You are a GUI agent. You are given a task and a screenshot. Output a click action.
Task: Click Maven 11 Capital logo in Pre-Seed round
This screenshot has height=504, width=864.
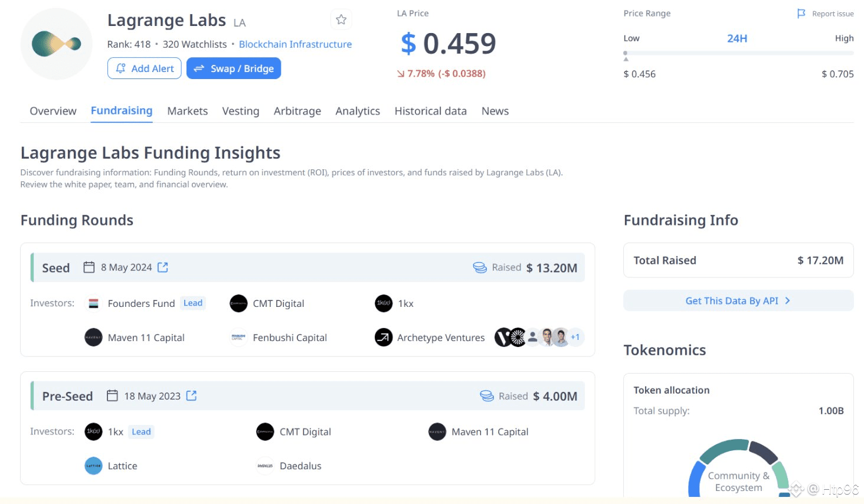[437, 431]
